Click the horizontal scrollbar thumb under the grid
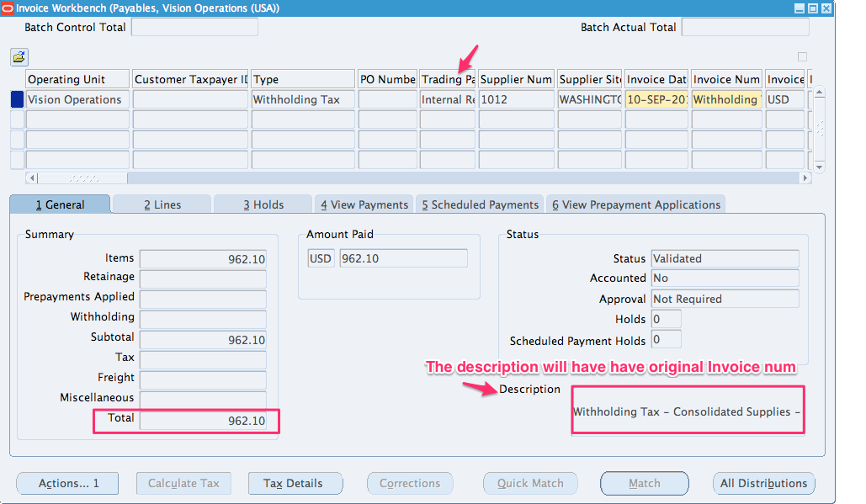The width and height of the screenshot is (866, 504). click(x=82, y=178)
